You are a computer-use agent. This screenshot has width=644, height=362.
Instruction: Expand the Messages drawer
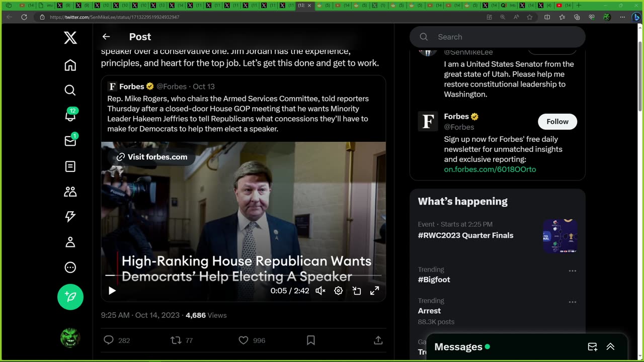point(610,347)
